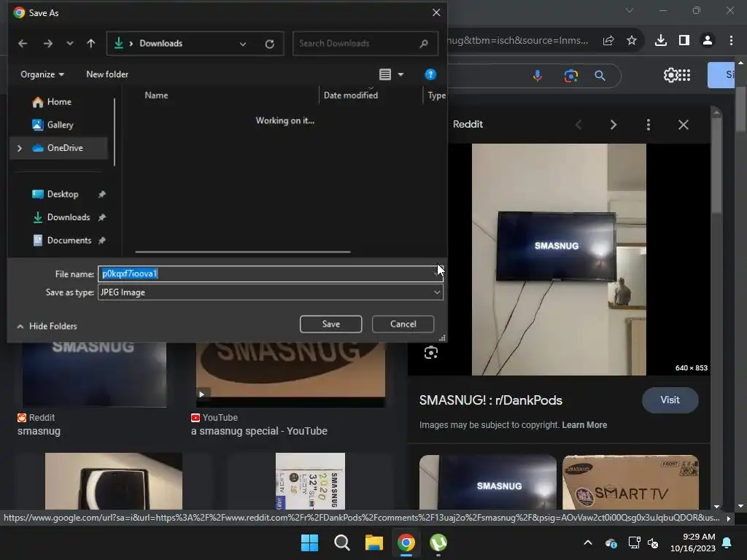Click the Save button

click(330, 324)
